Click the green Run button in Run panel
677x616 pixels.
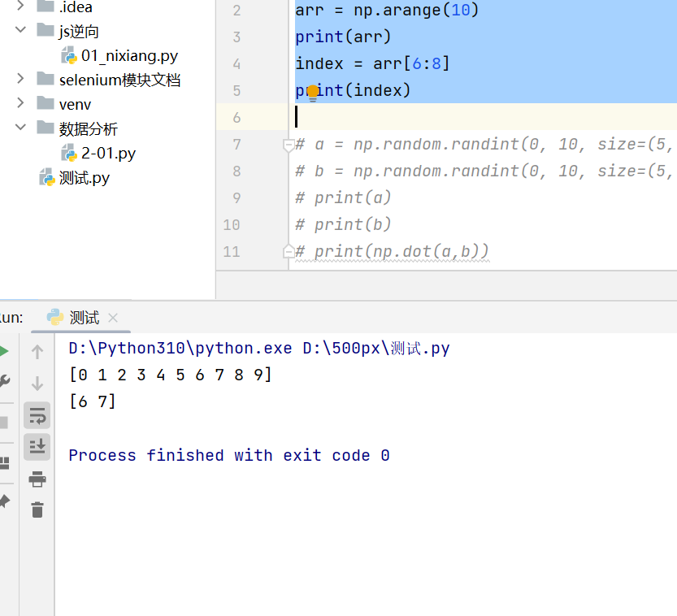3,351
